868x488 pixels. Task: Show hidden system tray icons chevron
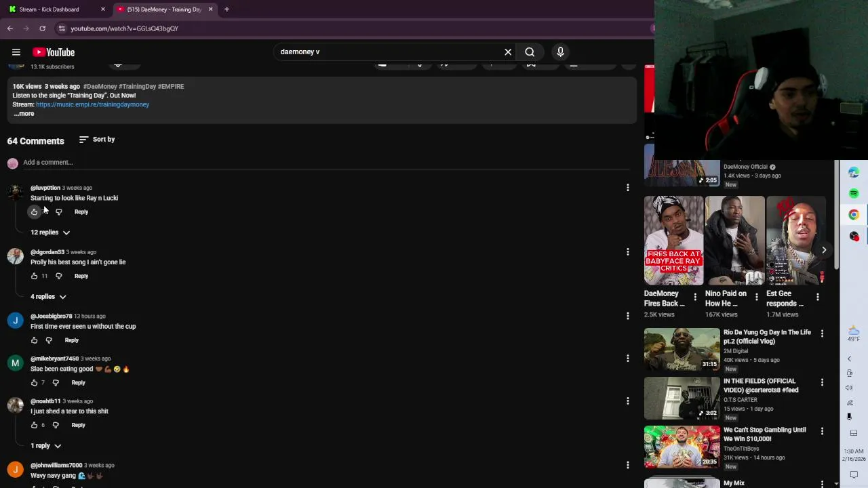click(x=850, y=359)
